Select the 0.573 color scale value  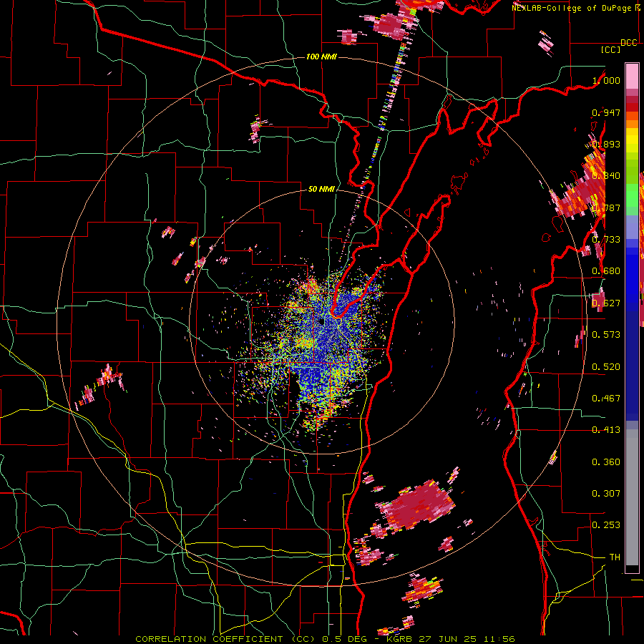[606, 335]
